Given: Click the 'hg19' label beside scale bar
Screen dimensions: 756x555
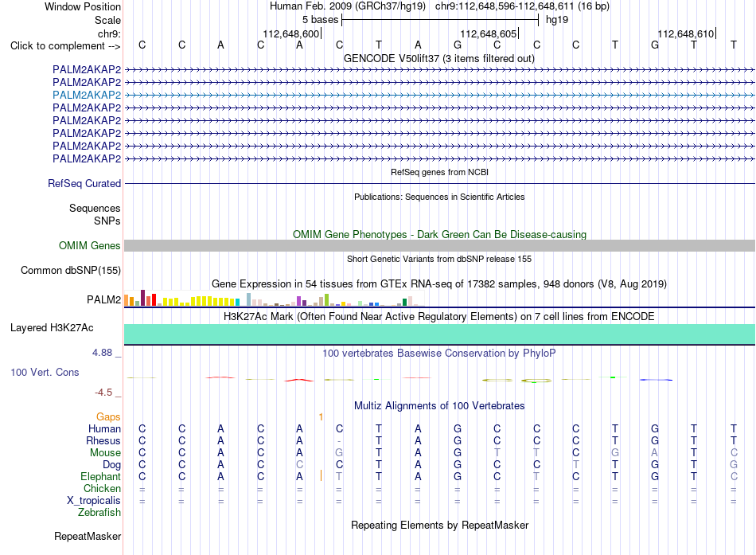Looking at the screenshot, I should (557, 20).
